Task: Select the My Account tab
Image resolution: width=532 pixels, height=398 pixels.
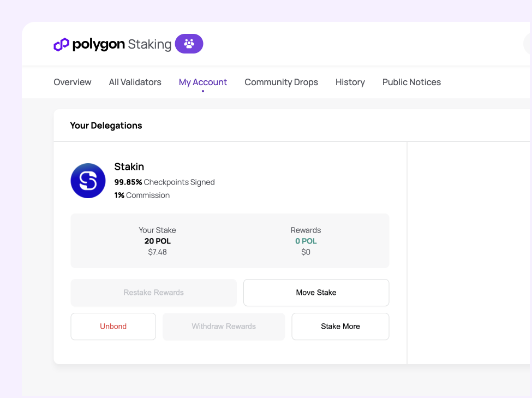Action: [202, 82]
